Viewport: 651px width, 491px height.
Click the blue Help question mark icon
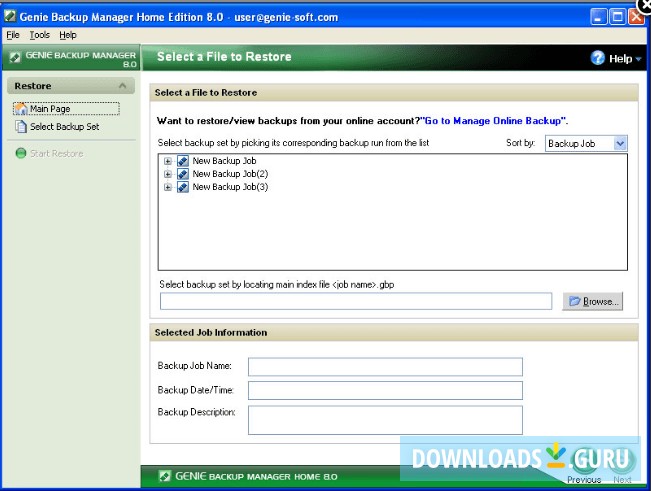click(597, 58)
